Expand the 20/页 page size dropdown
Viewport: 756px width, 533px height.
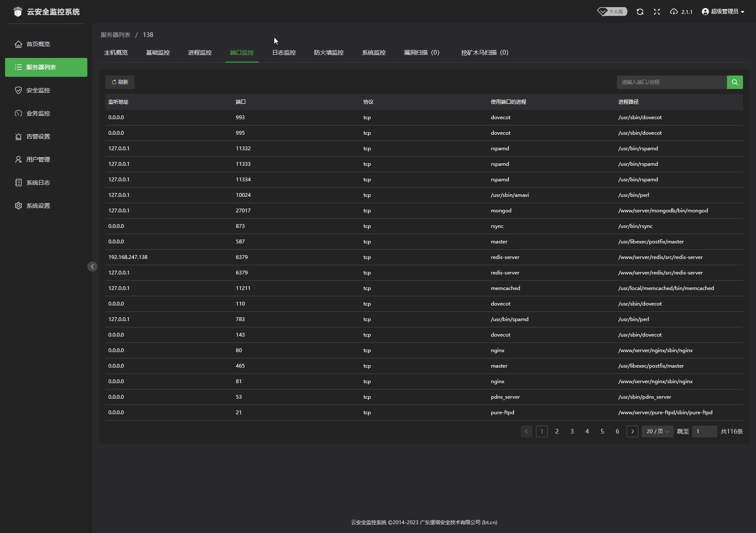tap(657, 431)
